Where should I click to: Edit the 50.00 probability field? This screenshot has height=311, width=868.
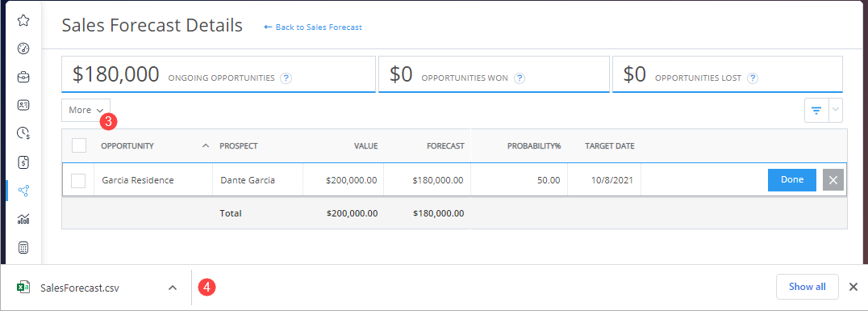point(520,179)
